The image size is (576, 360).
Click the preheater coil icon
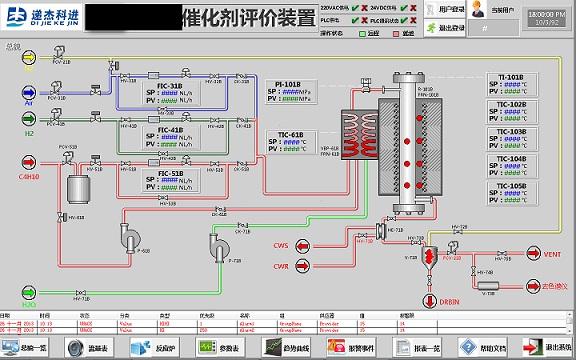pos(360,134)
